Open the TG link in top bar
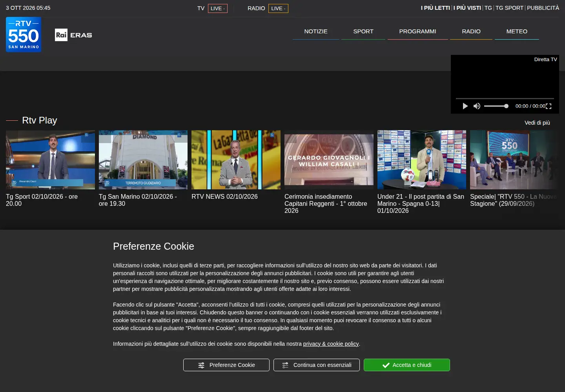The height and width of the screenshot is (392, 565). point(488,8)
